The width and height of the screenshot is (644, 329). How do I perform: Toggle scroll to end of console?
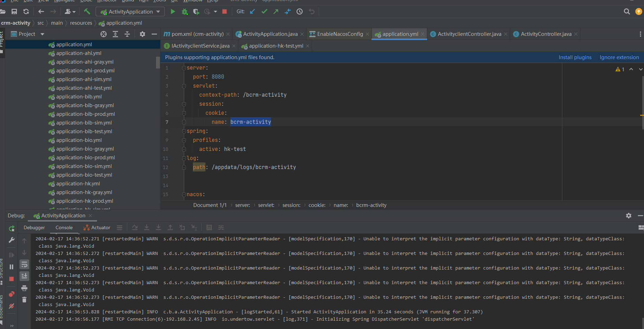pyautogui.click(x=24, y=276)
